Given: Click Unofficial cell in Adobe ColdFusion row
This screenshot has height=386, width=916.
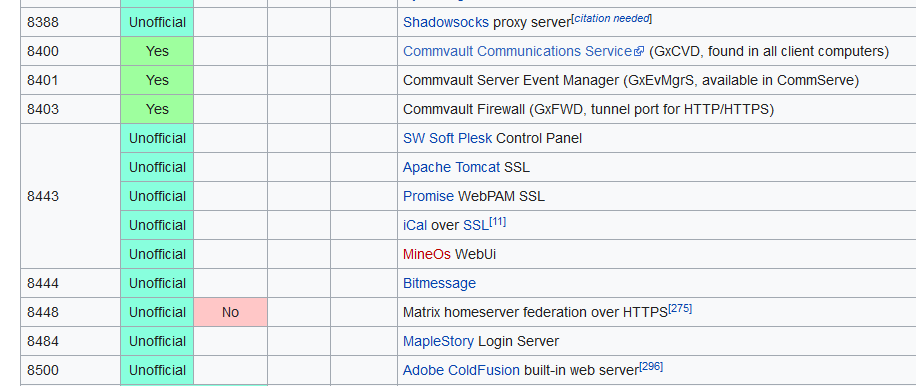Looking at the screenshot, I should click(157, 370).
